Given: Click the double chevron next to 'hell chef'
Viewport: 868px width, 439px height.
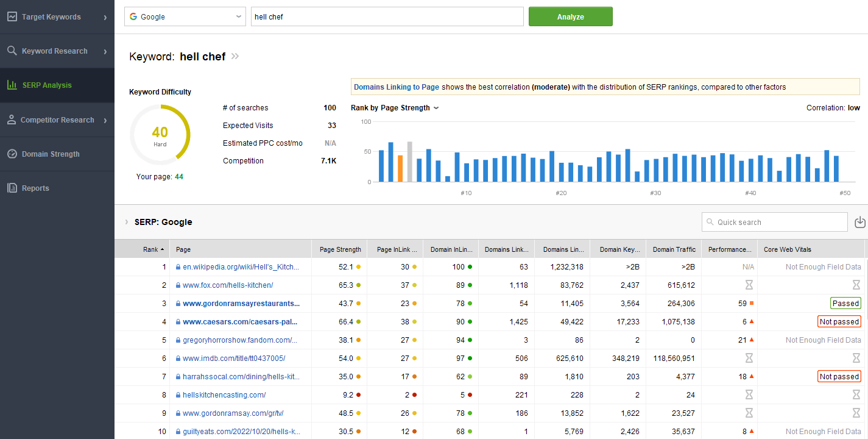Looking at the screenshot, I should pyautogui.click(x=235, y=57).
